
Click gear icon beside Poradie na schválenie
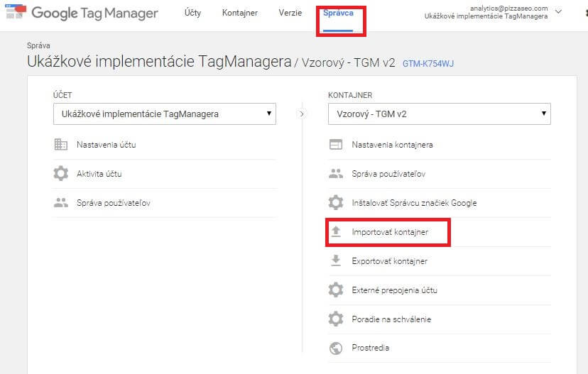[x=336, y=319]
